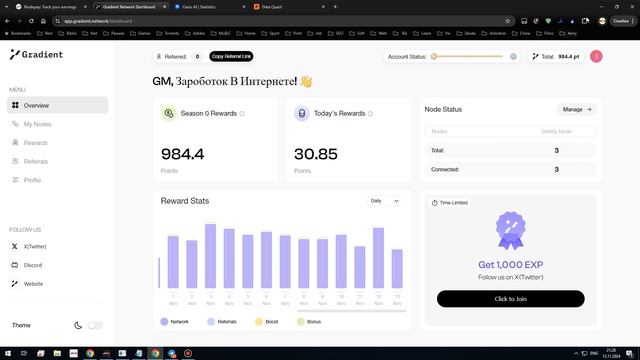Open the Films bookmarks folder
Viewport: 640px width, 360px height.
coord(546,33)
